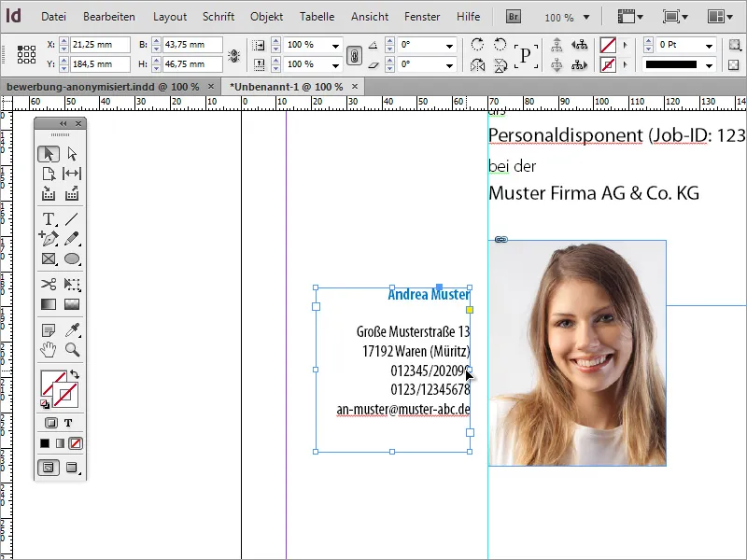Flip selection horizontally
The image size is (747, 560).
477,64
